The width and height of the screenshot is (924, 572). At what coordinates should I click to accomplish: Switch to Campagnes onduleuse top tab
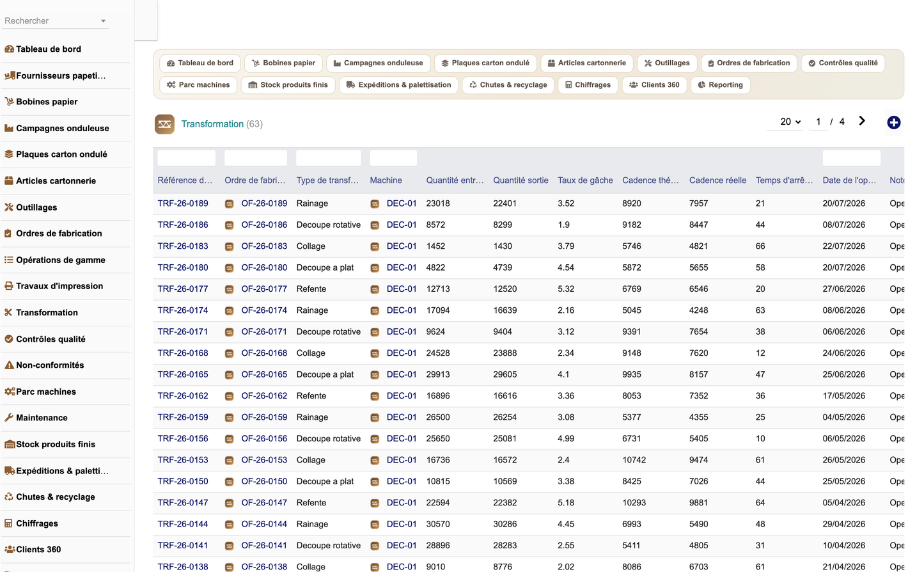(379, 63)
